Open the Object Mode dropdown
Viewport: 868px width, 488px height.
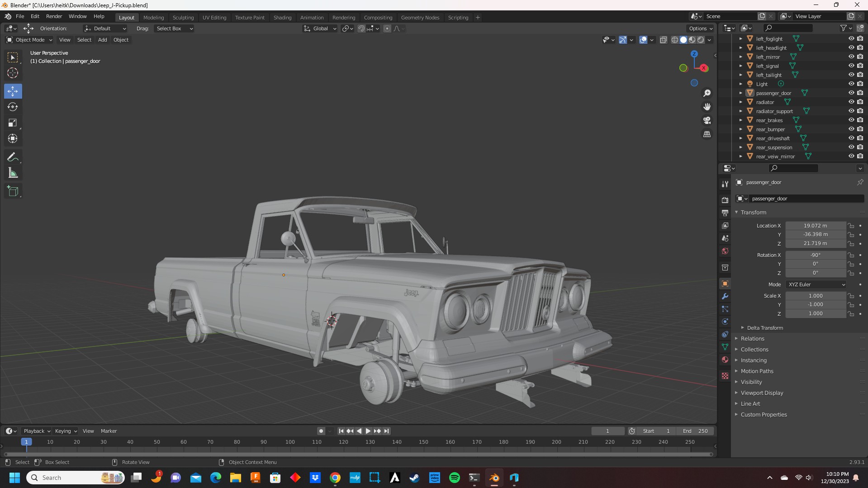29,40
